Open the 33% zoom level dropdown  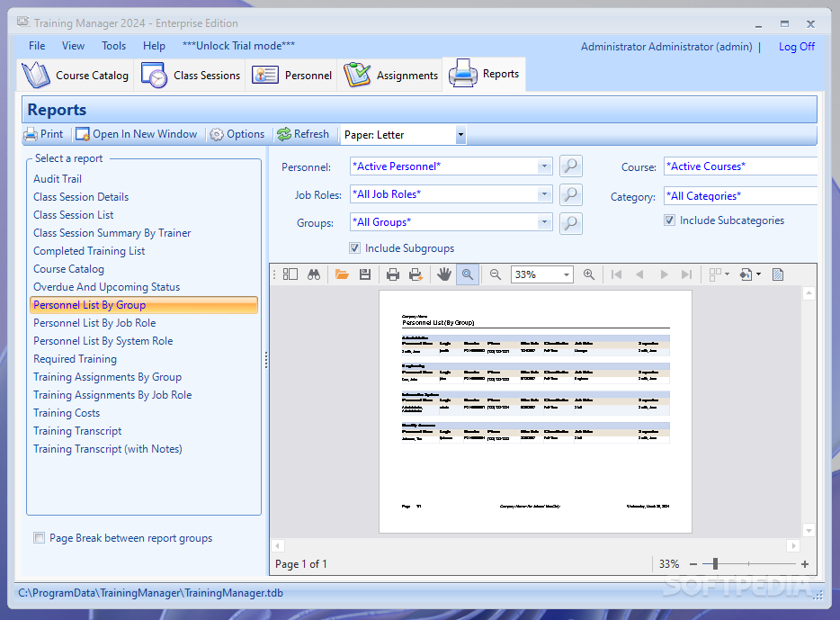567,274
